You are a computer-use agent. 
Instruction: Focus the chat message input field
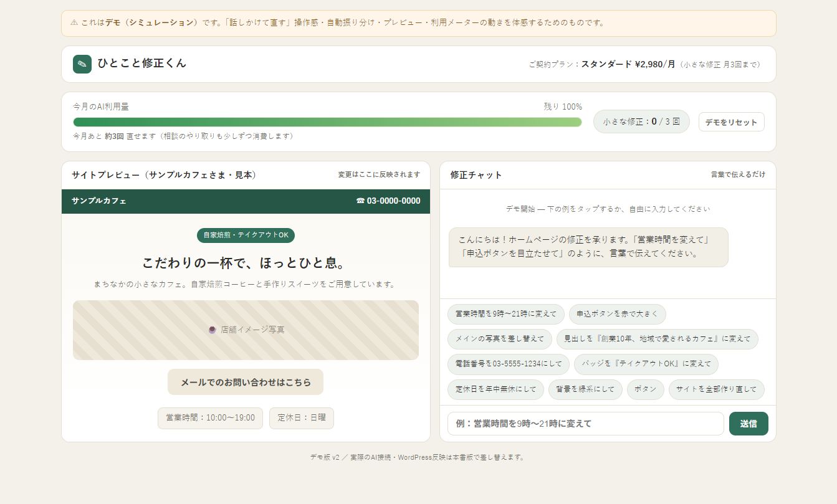point(586,424)
